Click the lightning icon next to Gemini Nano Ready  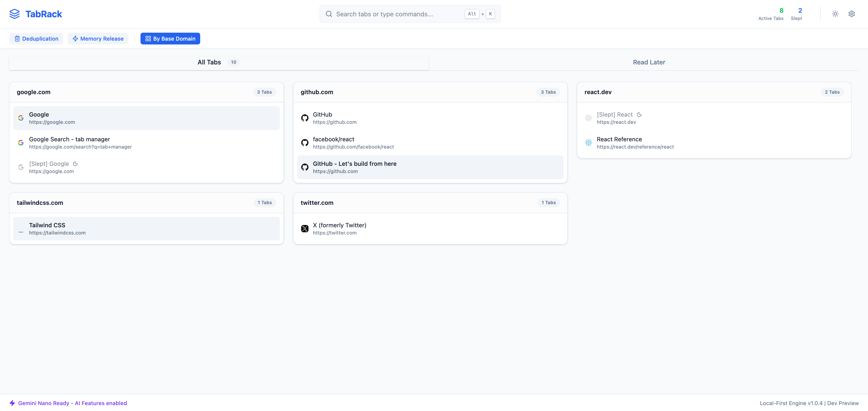[x=12, y=403]
